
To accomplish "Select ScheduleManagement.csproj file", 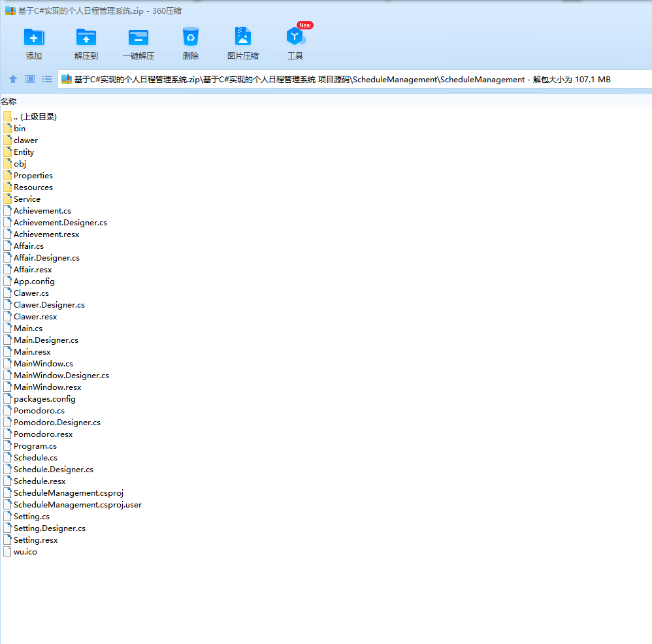I will click(x=63, y=492).
